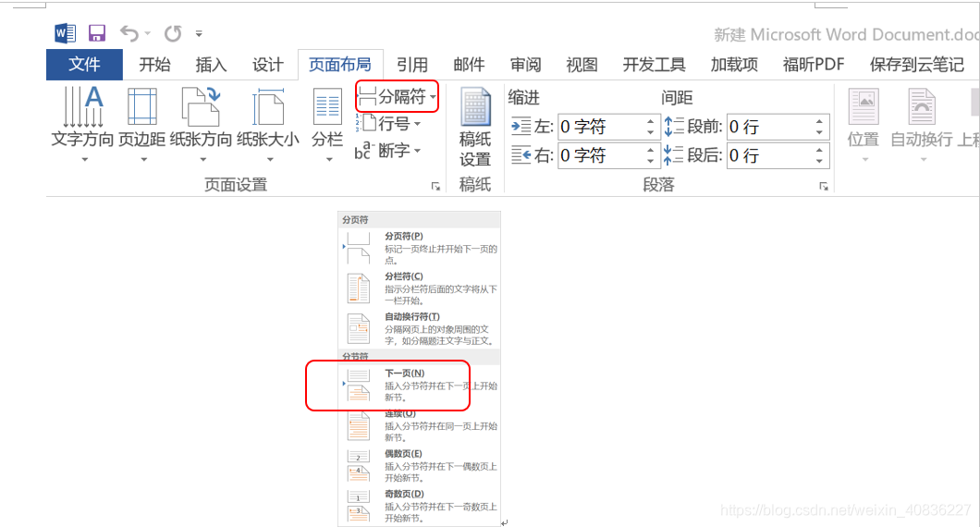
Task: Decrease 段前 spacing with down arrow
Action: 819,132
